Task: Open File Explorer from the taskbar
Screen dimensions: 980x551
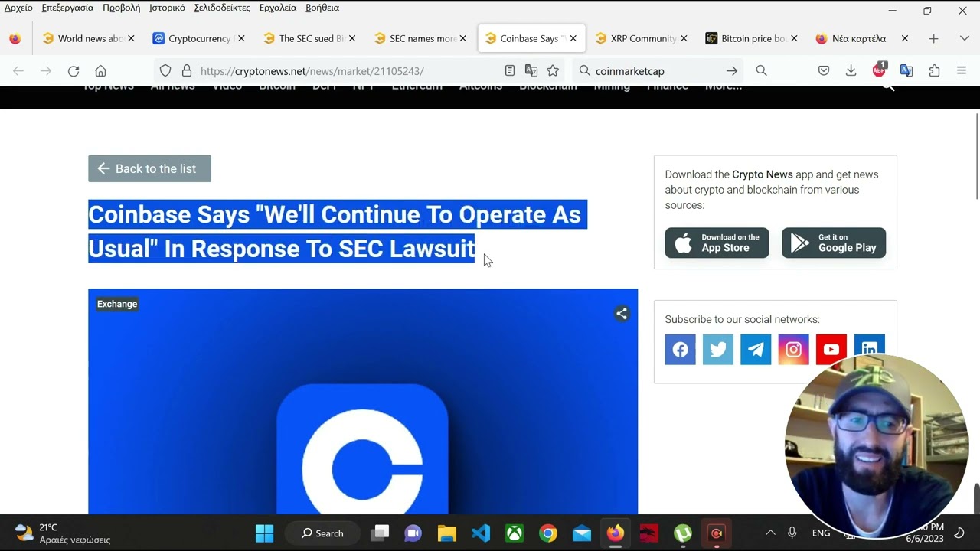Action: click(x=447, y=533)
